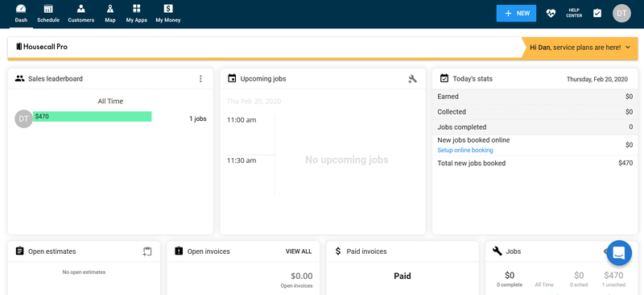
Task: Open the My Money tab in the navigation bar
Action: (168, 14)
